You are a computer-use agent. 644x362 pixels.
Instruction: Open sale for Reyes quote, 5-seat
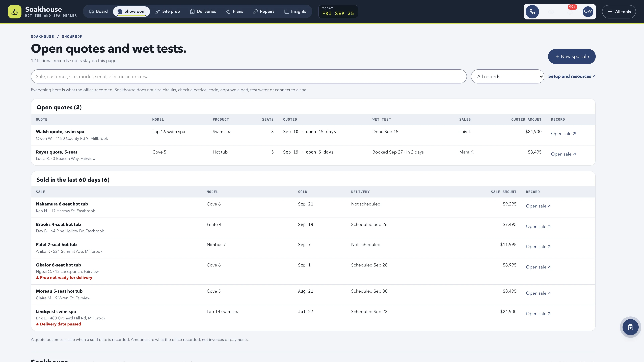563,154
